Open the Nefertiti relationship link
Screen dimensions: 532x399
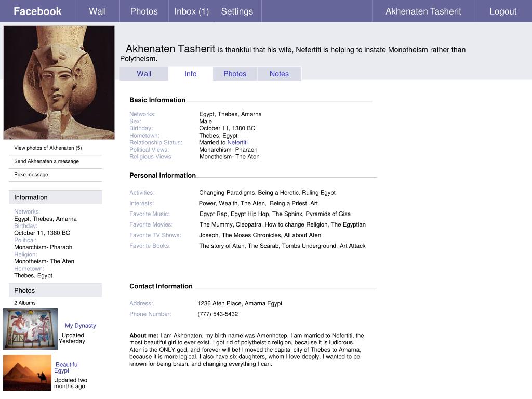pyautogui.click(x=237, y=142)
